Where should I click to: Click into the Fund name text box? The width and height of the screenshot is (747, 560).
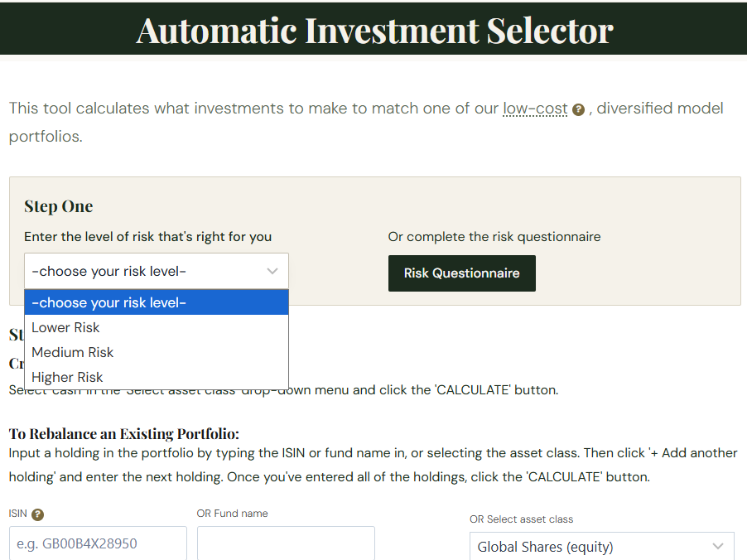(286, 543)
